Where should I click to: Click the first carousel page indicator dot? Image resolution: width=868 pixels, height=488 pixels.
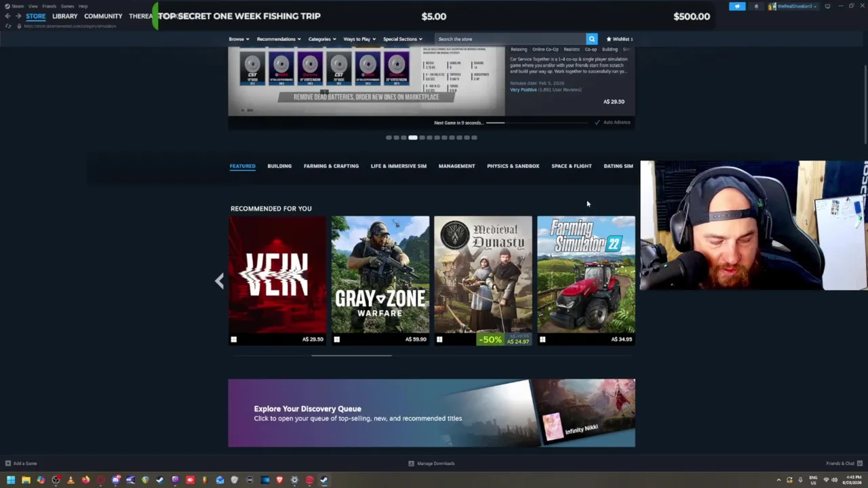[389, 138]
